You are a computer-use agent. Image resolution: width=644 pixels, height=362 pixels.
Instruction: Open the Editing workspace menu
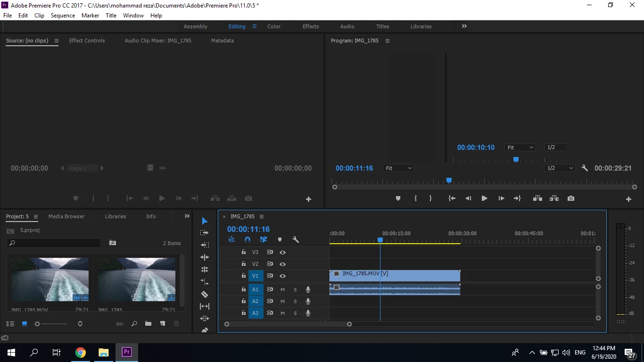[x=255, y=26]
